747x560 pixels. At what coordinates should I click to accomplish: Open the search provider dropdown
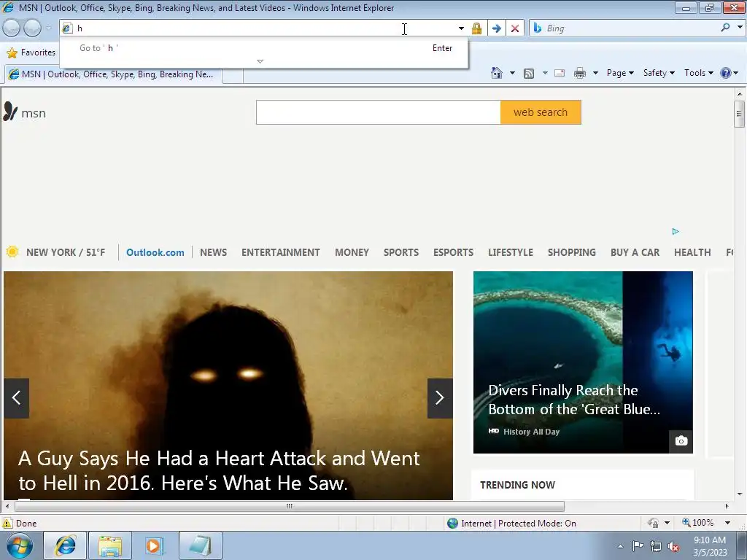pos(740,28)
